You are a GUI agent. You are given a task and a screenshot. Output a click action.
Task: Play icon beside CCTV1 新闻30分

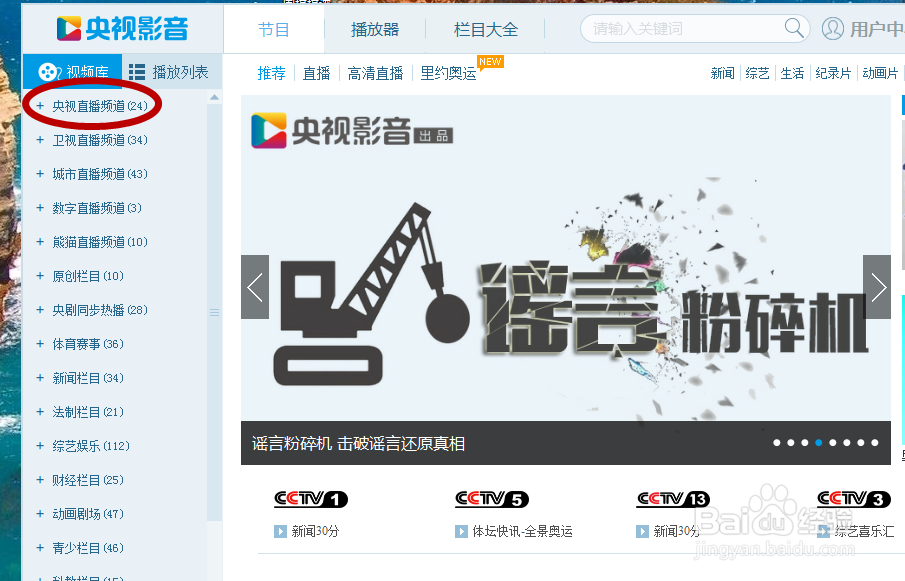tap(280, 531)
